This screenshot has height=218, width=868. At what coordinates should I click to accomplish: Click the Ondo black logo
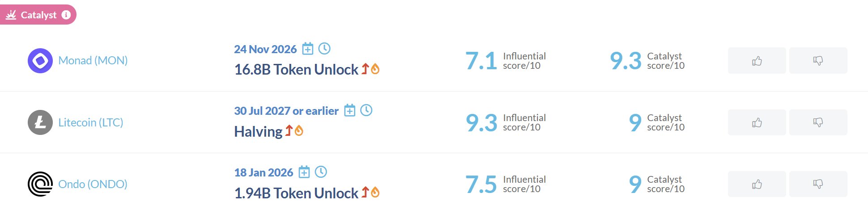click(x=40, y=184)
